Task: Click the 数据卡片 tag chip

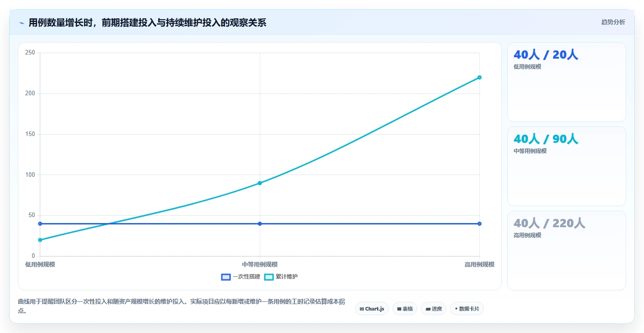Action: (x=467, y=309)
